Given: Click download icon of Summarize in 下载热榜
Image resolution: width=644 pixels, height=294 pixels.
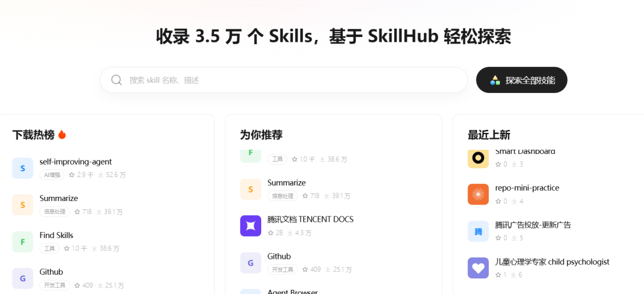Looking at the screenshot, I should pos(99,212).
